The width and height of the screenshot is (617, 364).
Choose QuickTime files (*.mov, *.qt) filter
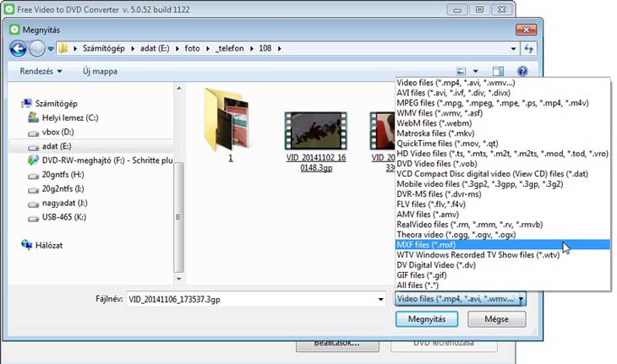point(503,144)
